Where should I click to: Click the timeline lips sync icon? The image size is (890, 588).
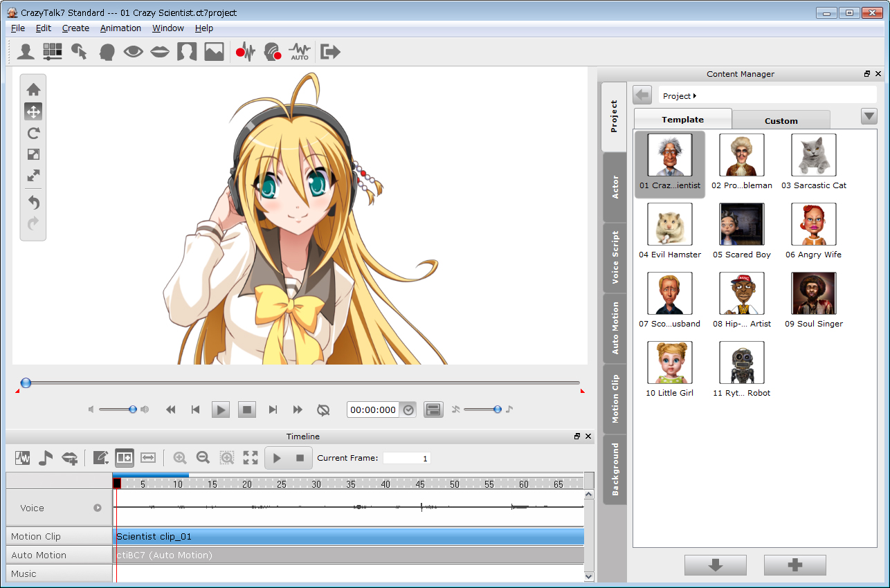(x=69, y=458)
